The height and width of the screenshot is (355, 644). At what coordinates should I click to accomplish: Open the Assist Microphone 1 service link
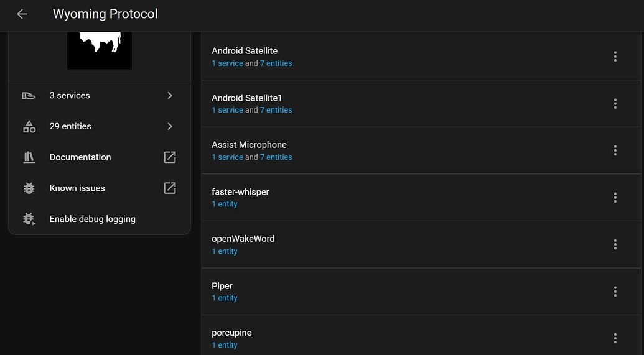pos(227,157)
